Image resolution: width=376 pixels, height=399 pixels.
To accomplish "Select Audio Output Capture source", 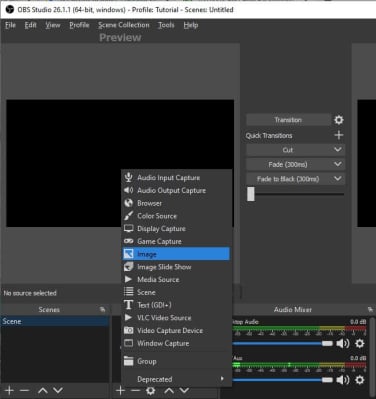I will [176, 190].
